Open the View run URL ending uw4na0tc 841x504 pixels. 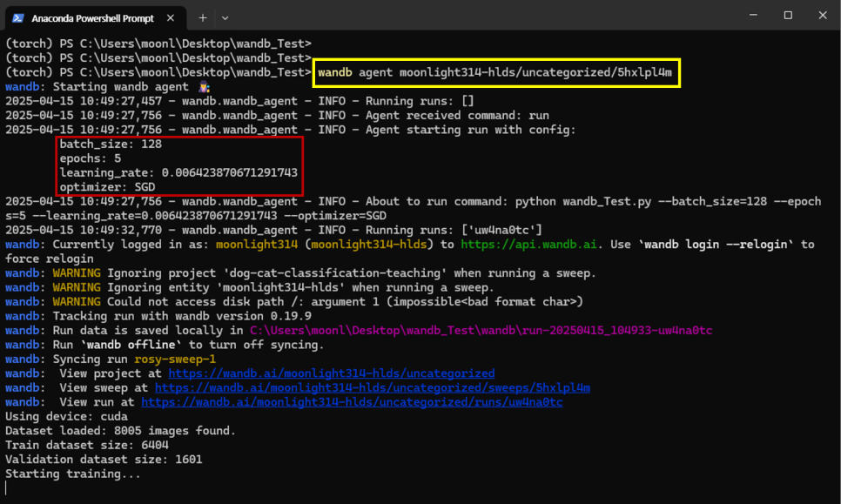(352, 402)
